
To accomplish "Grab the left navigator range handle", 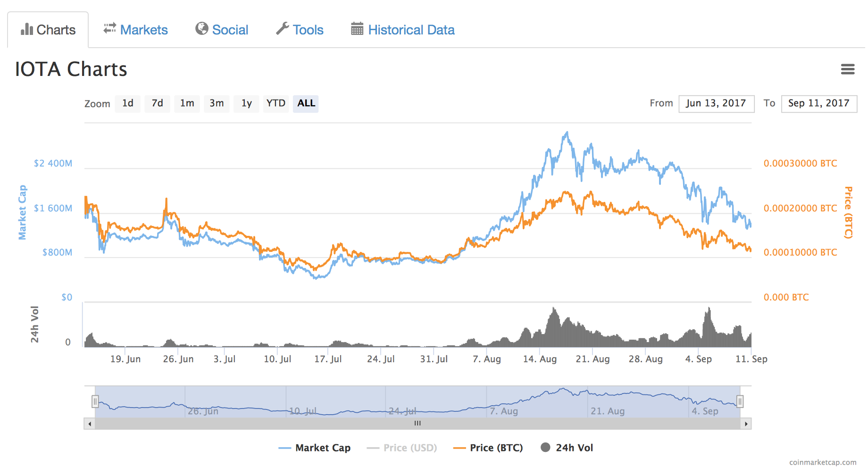I will tap(95, 401).
